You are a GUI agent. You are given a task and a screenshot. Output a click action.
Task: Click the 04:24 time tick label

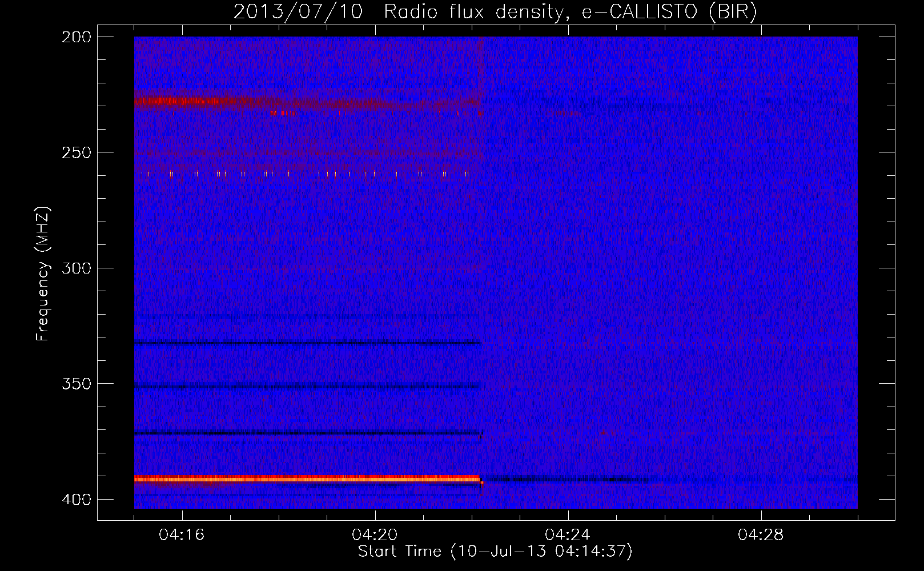tap(568, 535)
